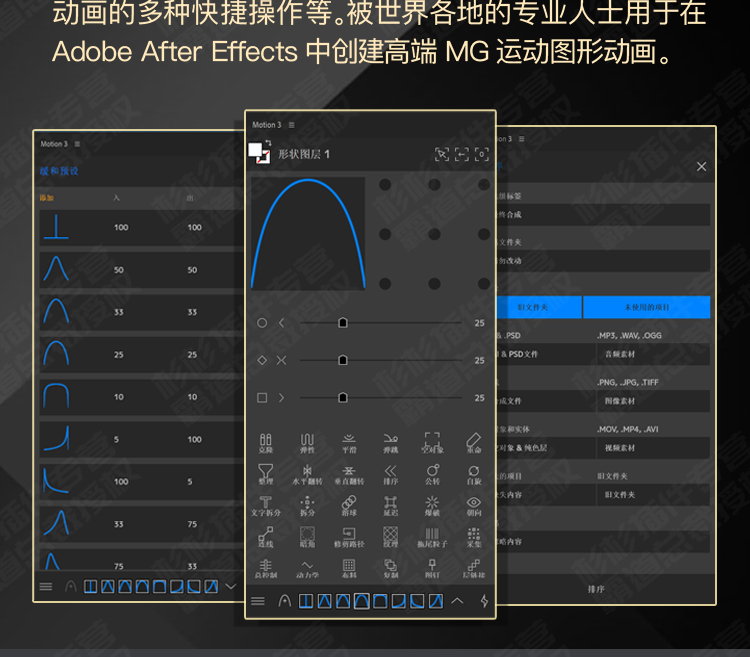
Task: Open hamburger menu in center panel footer
Action: 258,601
